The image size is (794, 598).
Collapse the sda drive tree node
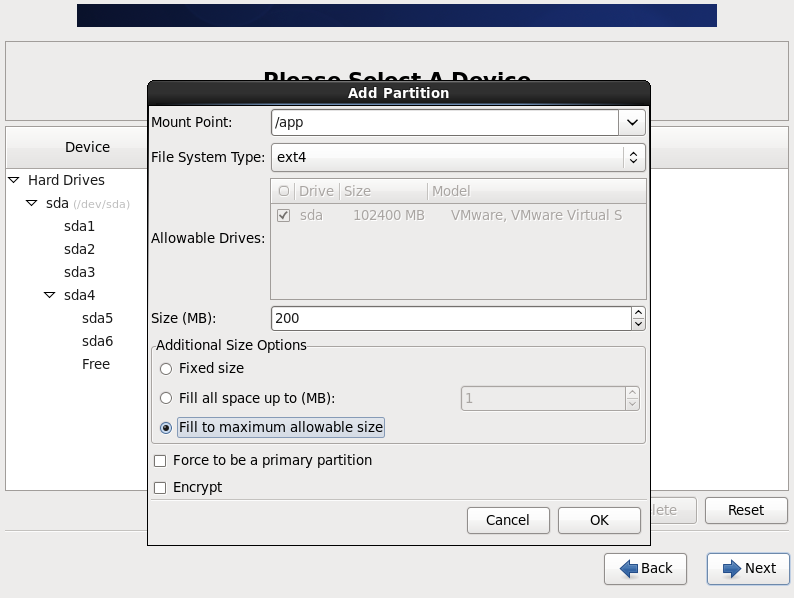pyautogui.click(x=32, y=203)
